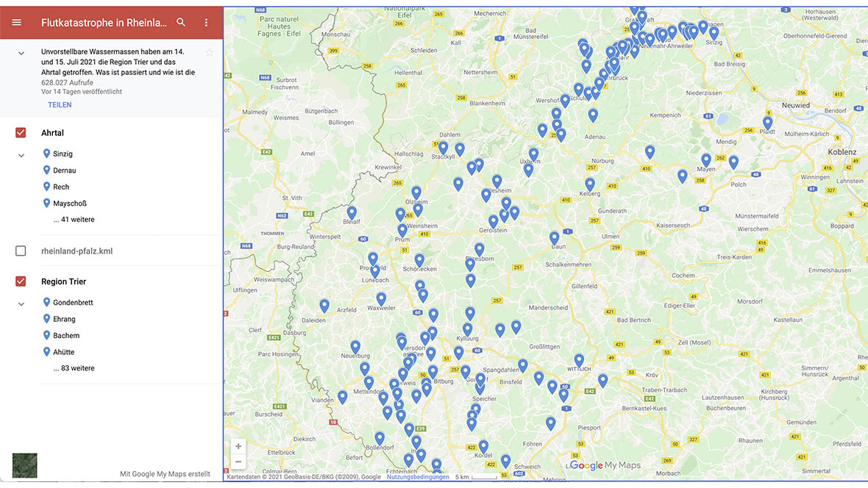Select Ahütte in the Region Trier list
Image resolution: width=868 pixels, height=488 pixels.
click(64, 352)
